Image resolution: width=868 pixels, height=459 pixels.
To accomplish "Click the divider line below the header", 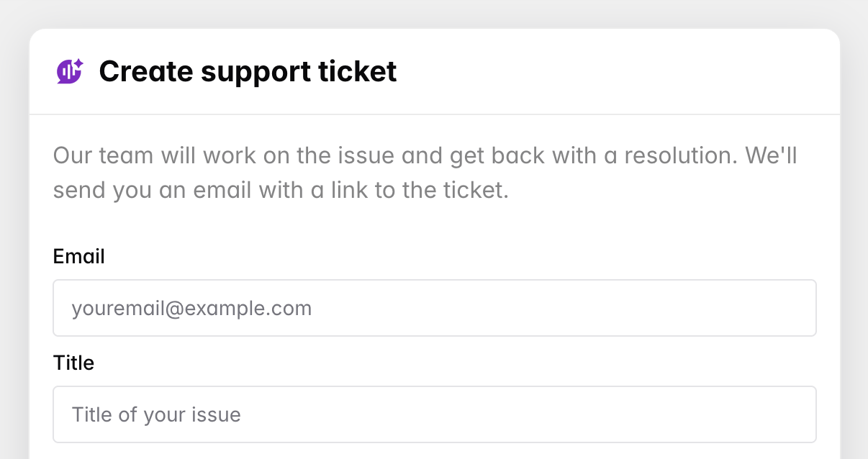I will tap(434, 114).
